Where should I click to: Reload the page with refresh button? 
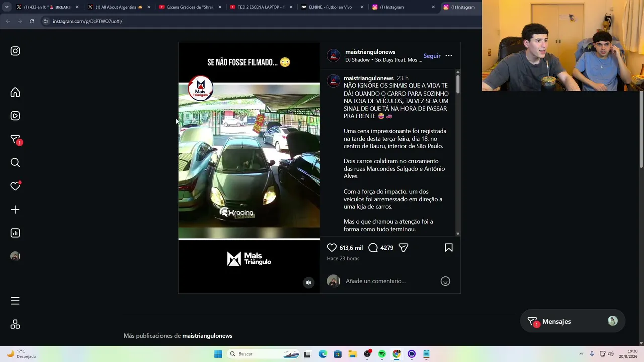tap(32, 21)
